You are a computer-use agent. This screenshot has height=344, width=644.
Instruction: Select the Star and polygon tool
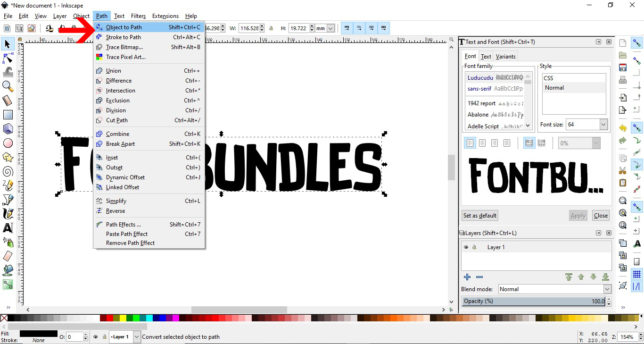(8, 157)
